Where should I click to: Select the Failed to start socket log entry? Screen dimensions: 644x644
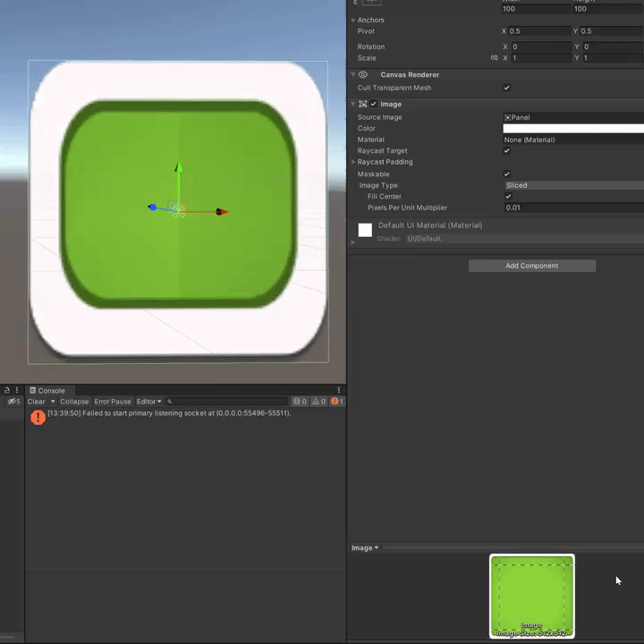point(185,418)
